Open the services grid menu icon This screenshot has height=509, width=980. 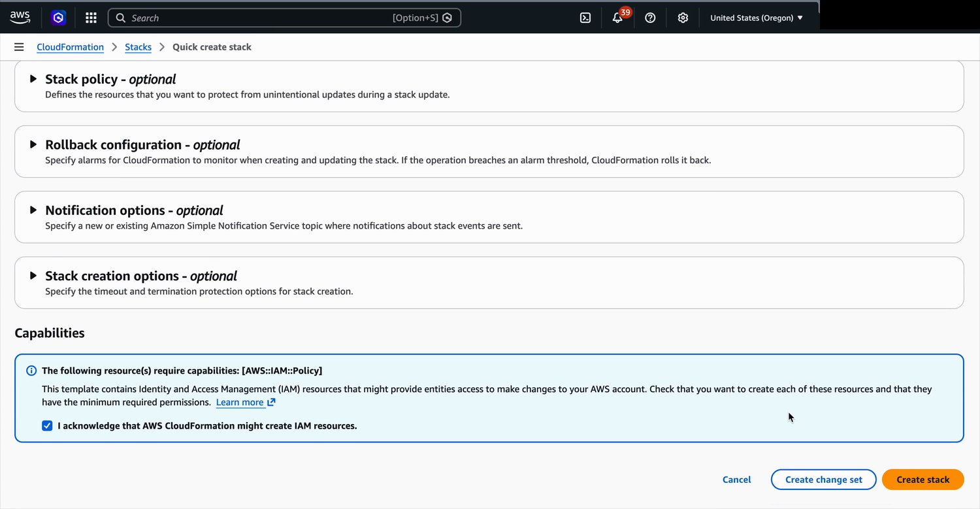[91, 18]
